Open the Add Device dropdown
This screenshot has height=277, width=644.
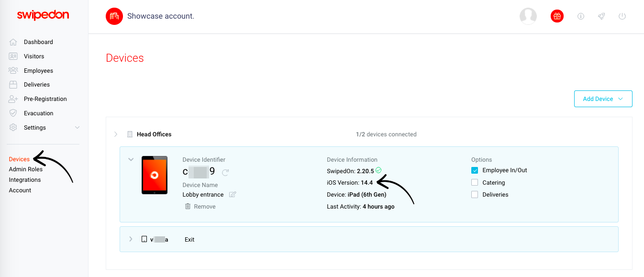coord(603,99)
